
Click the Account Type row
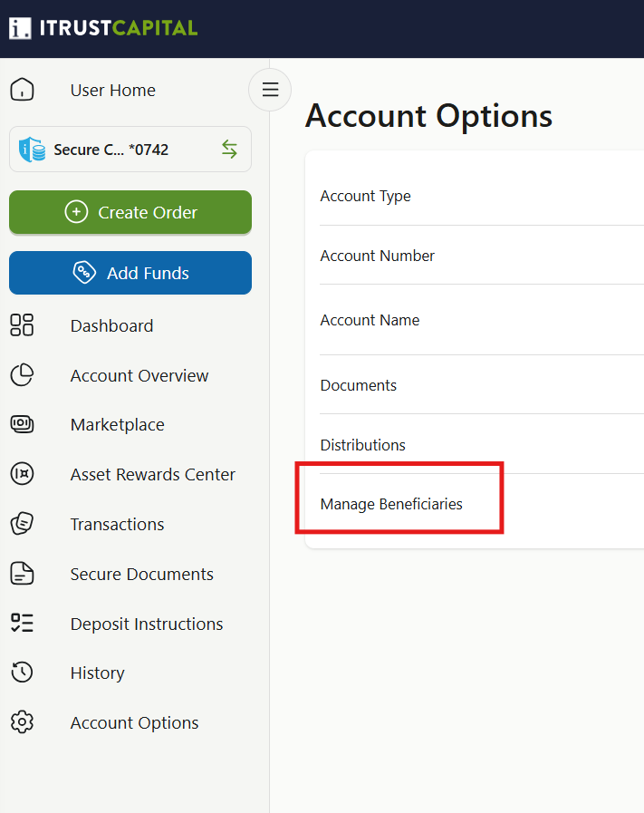click(x=482, y=196)
